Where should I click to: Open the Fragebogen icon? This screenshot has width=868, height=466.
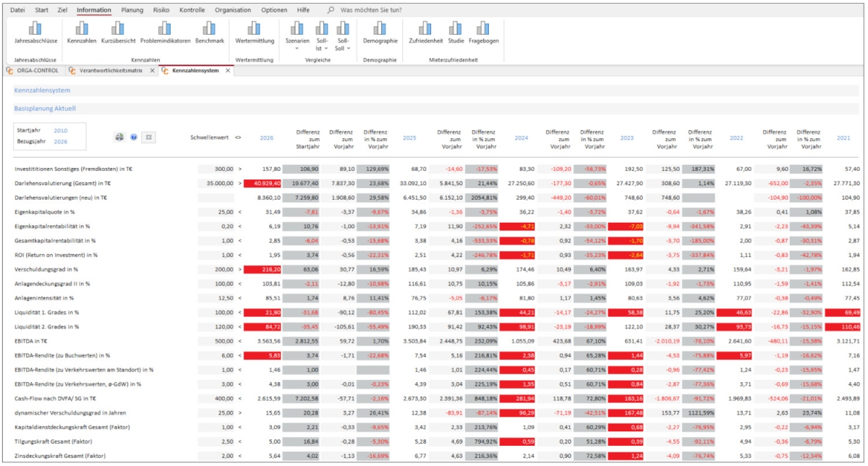(x=483, y=29)
